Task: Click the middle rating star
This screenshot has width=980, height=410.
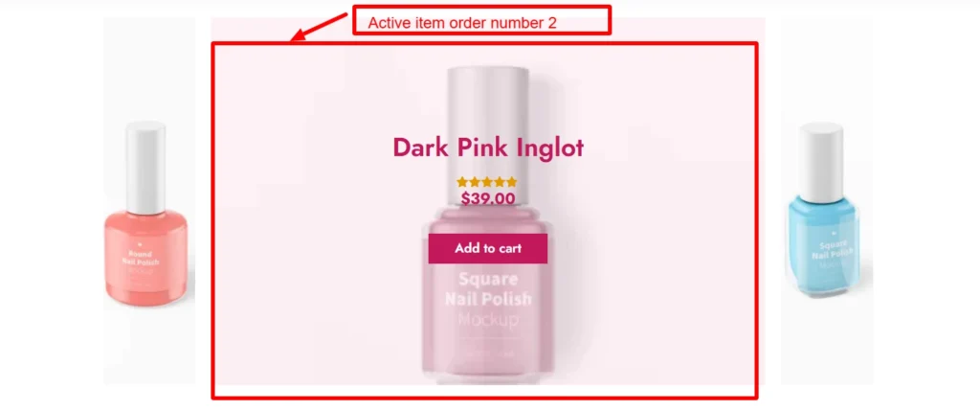Action: (487, 182)
